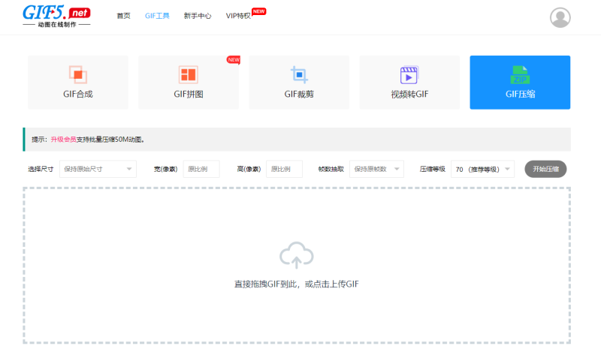Focus the 高(像素) height input field
Image resolution: width=601 pixels, height=364 pixels.
coord(284,169)
